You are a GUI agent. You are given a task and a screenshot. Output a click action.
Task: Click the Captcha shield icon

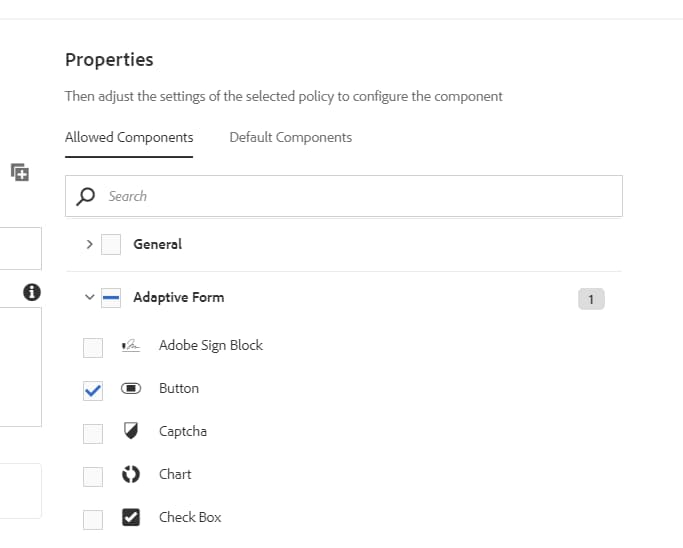pyautogui.click(x=131, y=431)
